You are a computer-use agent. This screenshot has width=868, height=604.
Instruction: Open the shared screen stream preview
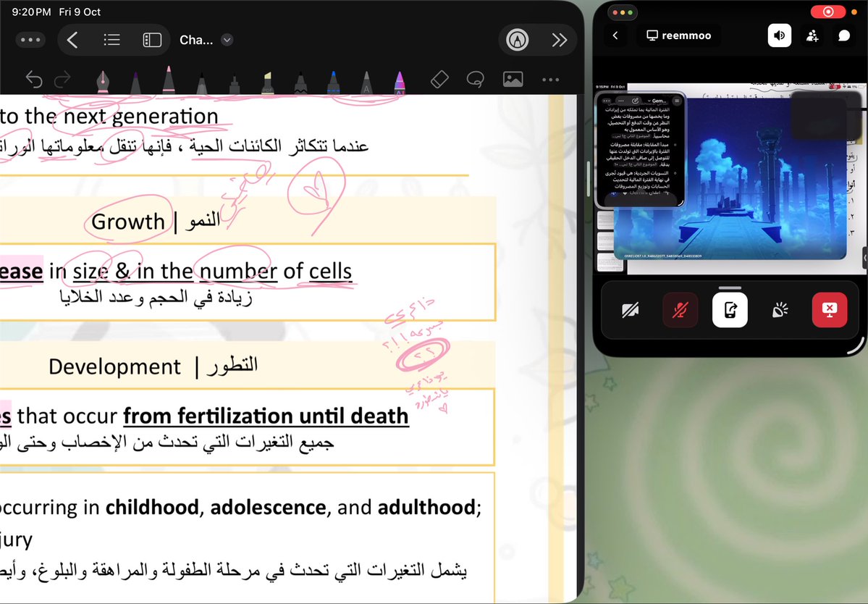(730, 178)
